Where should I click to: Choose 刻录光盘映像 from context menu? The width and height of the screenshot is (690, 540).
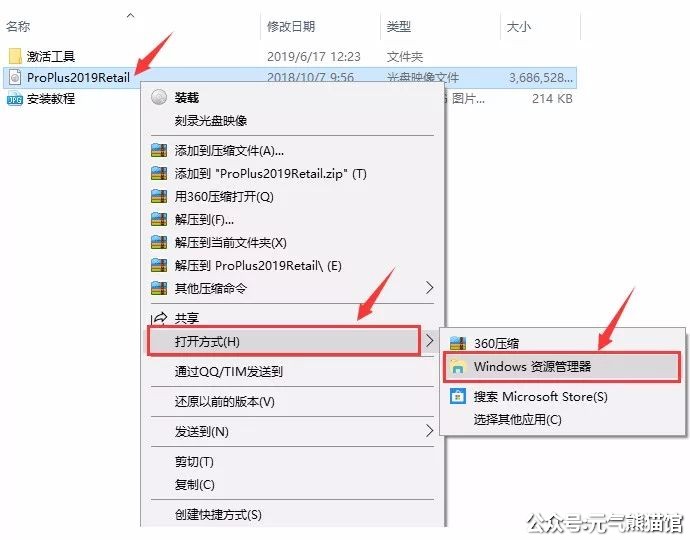click(211, 121)
